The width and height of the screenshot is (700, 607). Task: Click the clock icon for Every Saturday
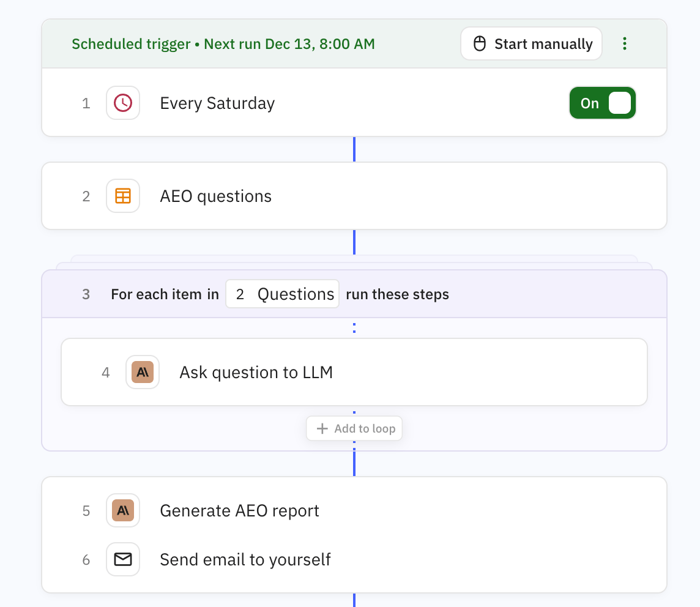click(x=123, y=103)
